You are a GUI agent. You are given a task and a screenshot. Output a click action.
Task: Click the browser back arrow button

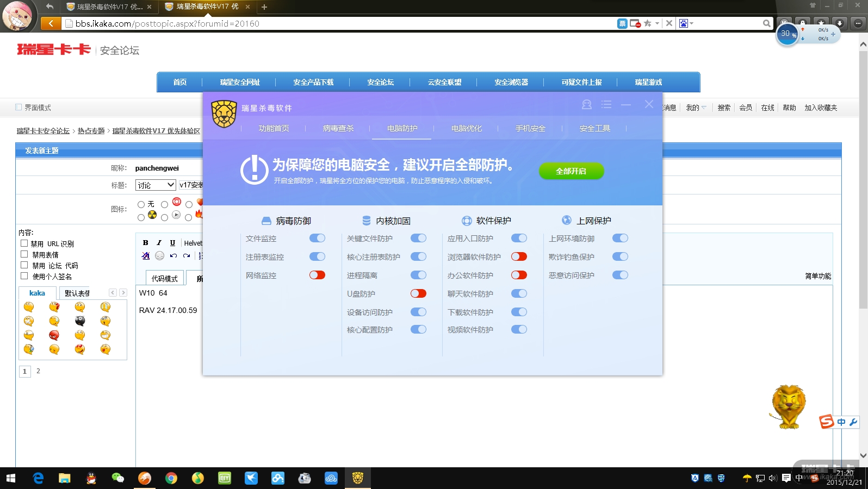51,23
